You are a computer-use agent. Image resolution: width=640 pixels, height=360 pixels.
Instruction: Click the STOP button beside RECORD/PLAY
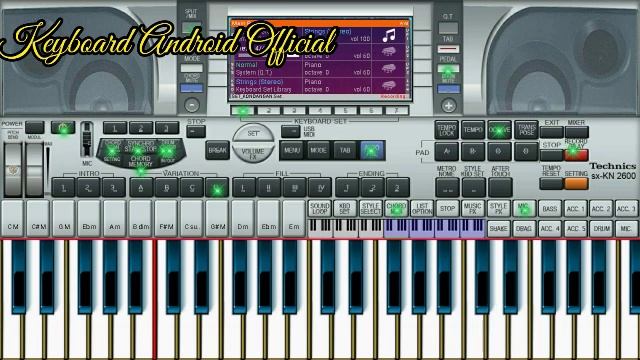[x=551, y=155]
